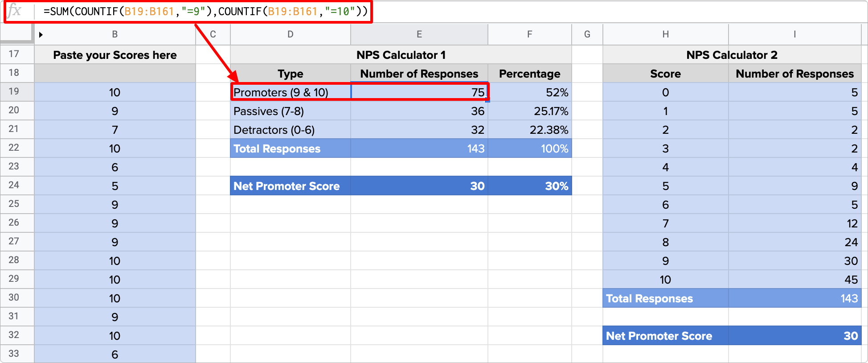Select Promoters response count cell showing 75

(419, 92)
